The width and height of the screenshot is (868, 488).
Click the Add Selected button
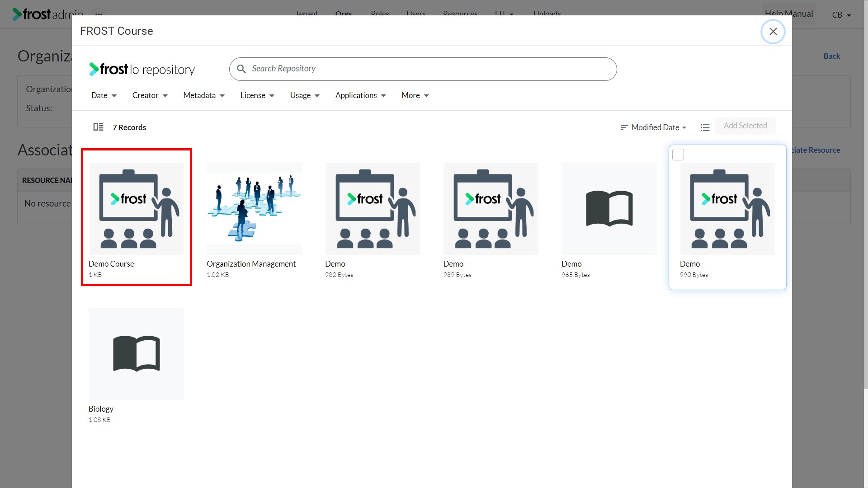[x=745, y=126]
